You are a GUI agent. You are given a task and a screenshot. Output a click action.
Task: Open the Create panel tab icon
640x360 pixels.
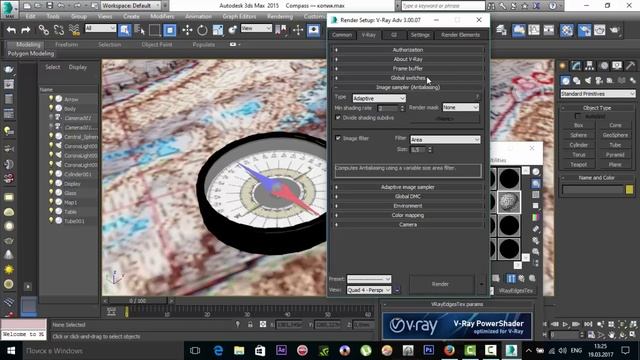click(563, 65)
